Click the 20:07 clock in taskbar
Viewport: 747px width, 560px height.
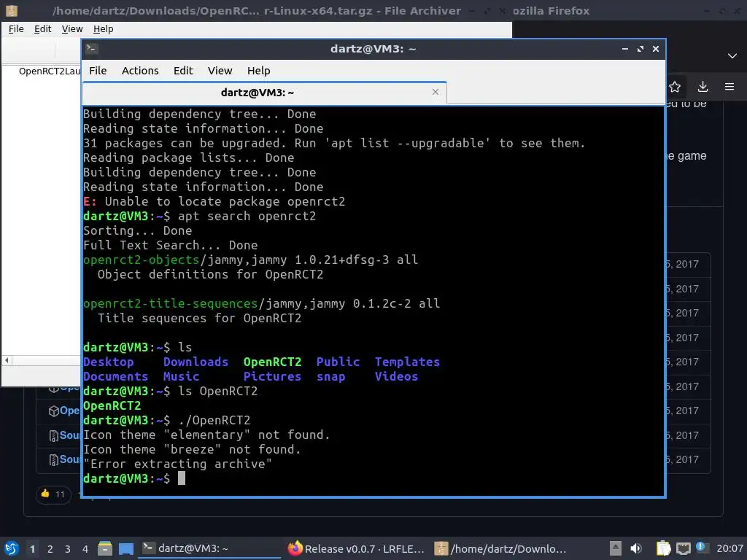[x=729, y=548]
